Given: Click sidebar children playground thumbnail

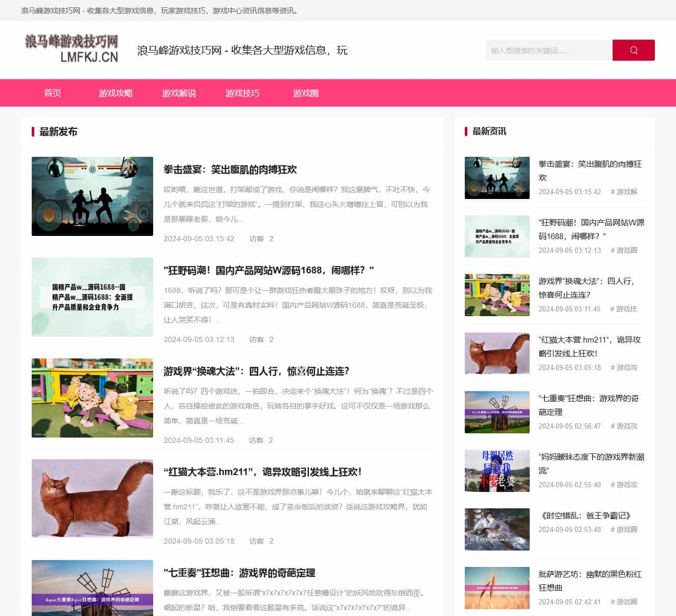Looking at the screenshot, I should (497, 295).
